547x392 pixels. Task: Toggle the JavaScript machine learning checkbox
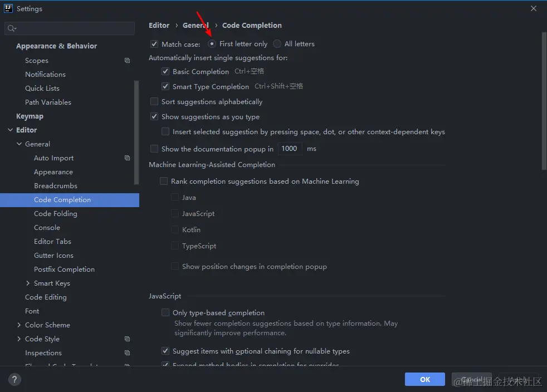175,213
